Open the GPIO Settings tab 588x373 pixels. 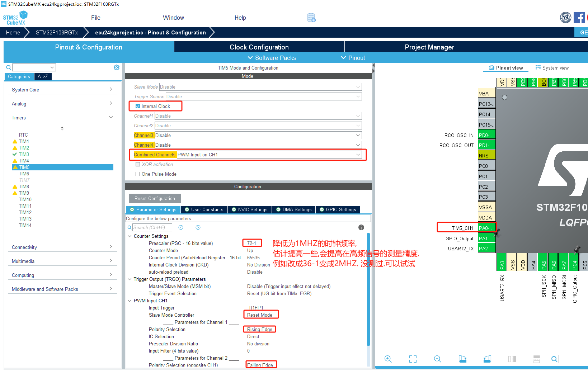coord(338,209)
